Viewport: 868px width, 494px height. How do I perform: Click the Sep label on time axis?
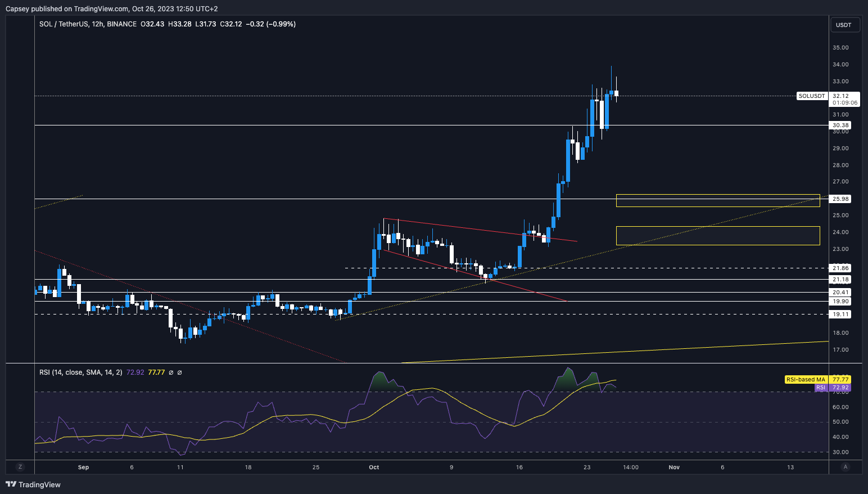83,467
